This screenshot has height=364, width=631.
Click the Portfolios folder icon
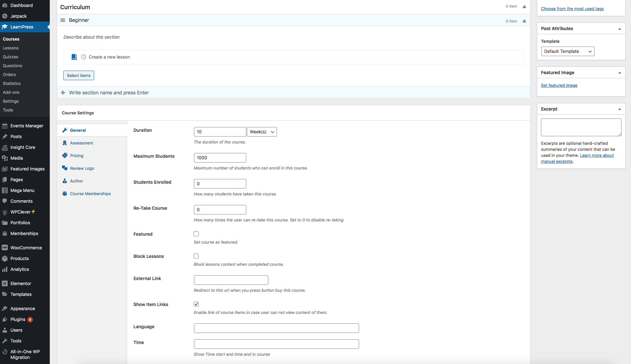[x=5, y=223]
